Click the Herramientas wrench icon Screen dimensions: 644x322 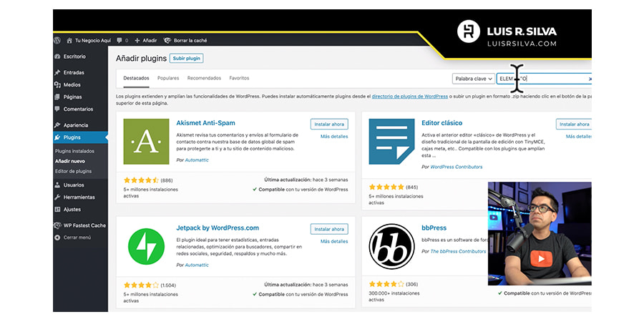pos(57,197)
